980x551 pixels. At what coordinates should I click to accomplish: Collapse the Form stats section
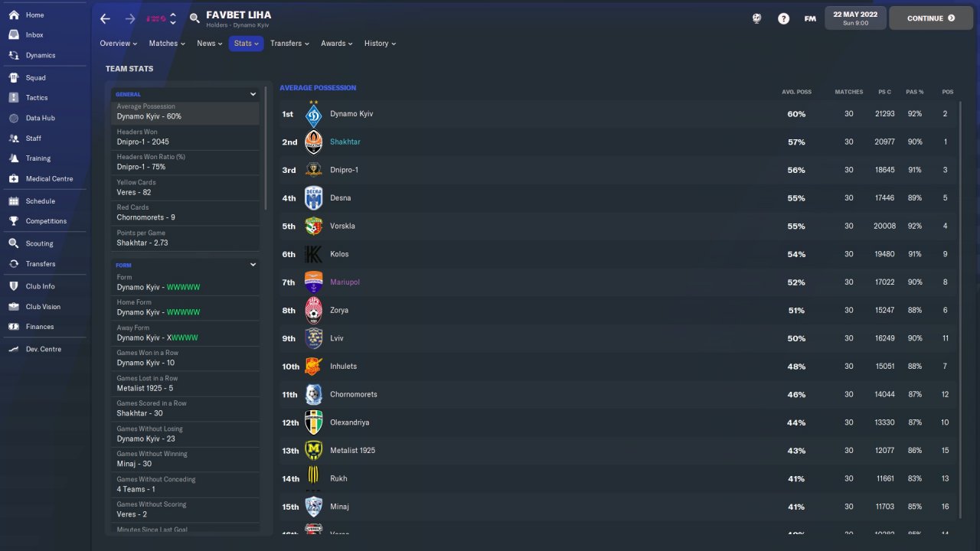click(253, 265)
